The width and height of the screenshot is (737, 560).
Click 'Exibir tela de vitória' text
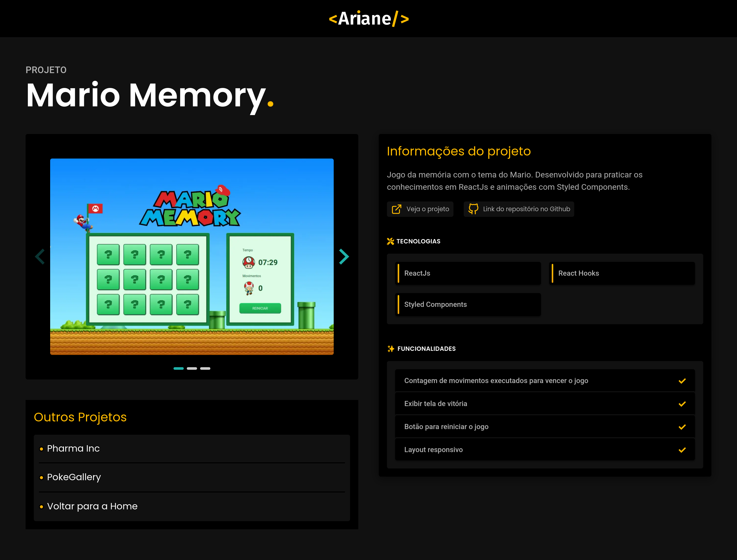[x=435, y=404]
